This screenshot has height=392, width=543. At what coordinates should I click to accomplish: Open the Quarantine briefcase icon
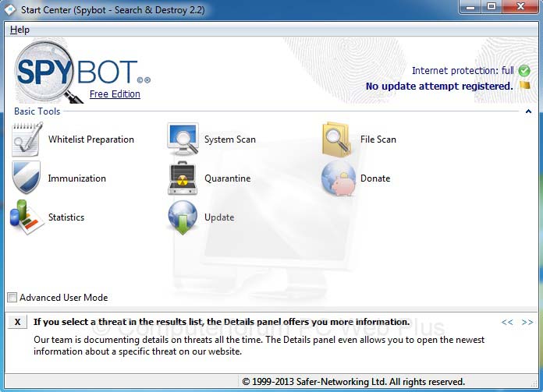[183, 178]
